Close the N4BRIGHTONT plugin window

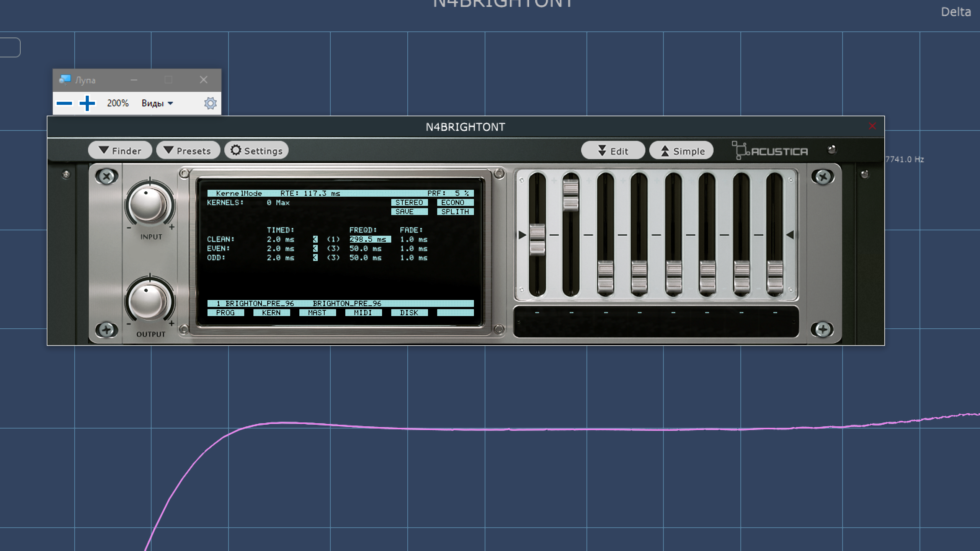[x=872, y=126]
